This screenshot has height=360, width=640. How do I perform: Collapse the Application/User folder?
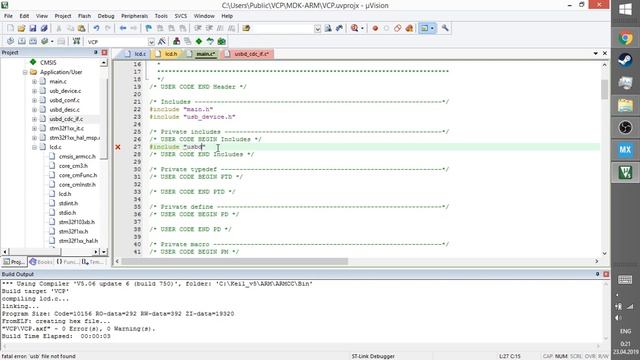click(25, 72)
